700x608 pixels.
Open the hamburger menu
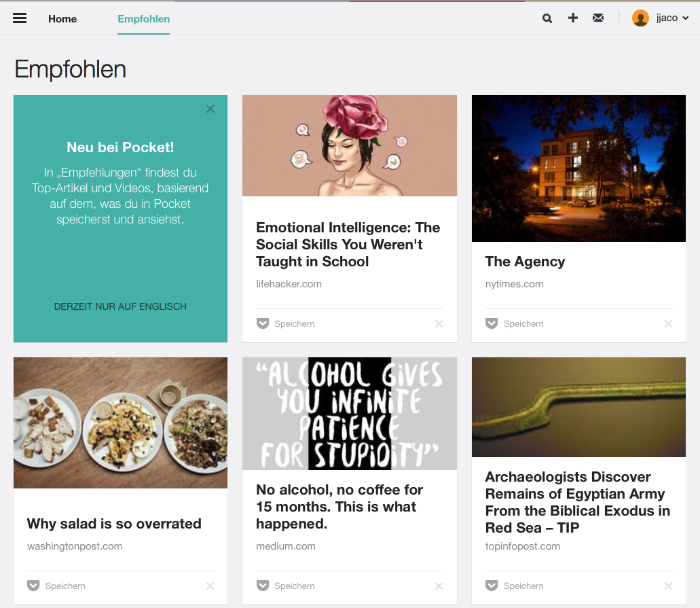[x=20, y=18]
